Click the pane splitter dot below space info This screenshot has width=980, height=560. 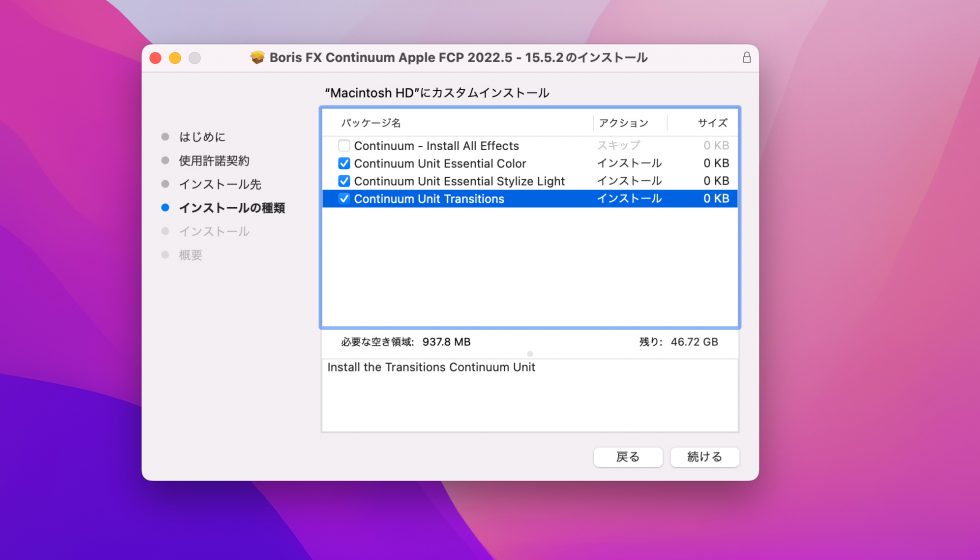coord(530,354)
